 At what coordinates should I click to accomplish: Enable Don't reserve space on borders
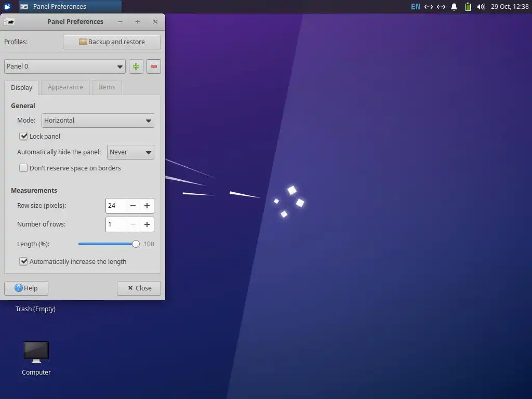(x=23, y=168)
